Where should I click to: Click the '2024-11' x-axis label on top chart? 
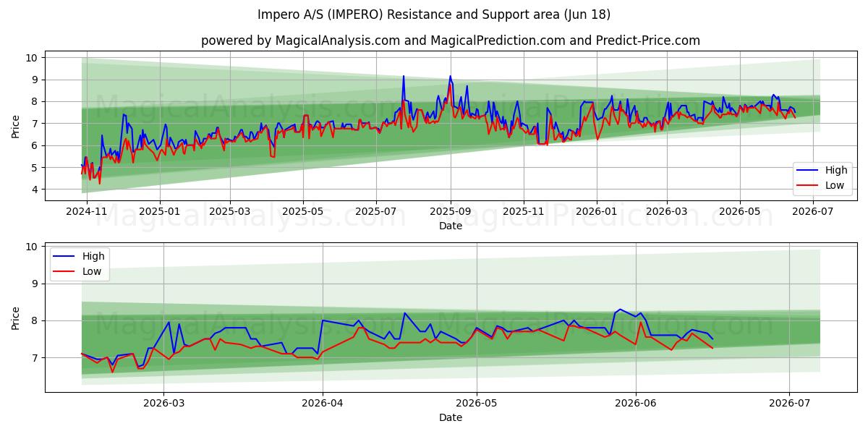tap(87, 213)
